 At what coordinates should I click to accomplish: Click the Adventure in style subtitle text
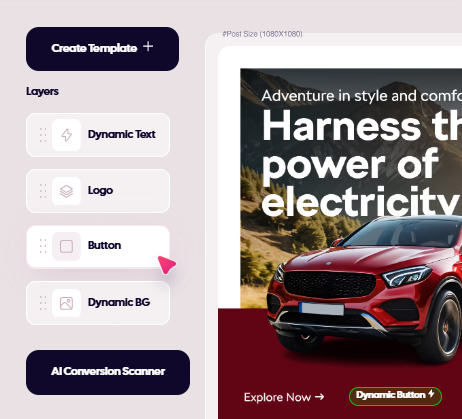point(362,96)
